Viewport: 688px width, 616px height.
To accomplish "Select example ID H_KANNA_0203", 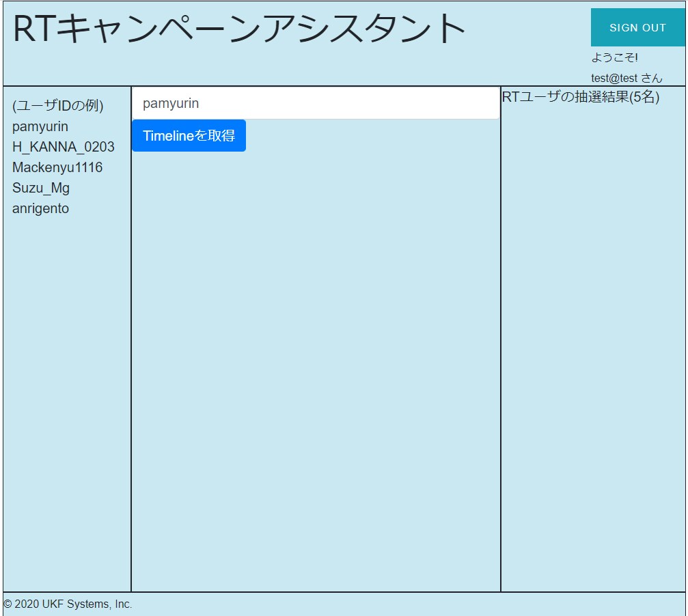I will 63,147.
